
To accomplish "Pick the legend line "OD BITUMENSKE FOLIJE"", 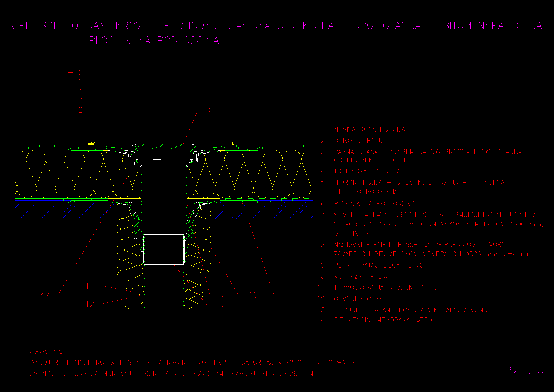I will point(371,160).
